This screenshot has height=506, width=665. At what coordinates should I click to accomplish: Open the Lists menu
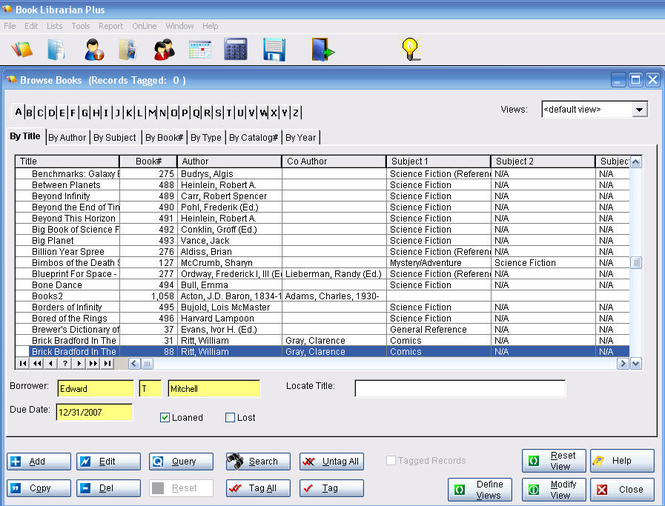point(54,26)
